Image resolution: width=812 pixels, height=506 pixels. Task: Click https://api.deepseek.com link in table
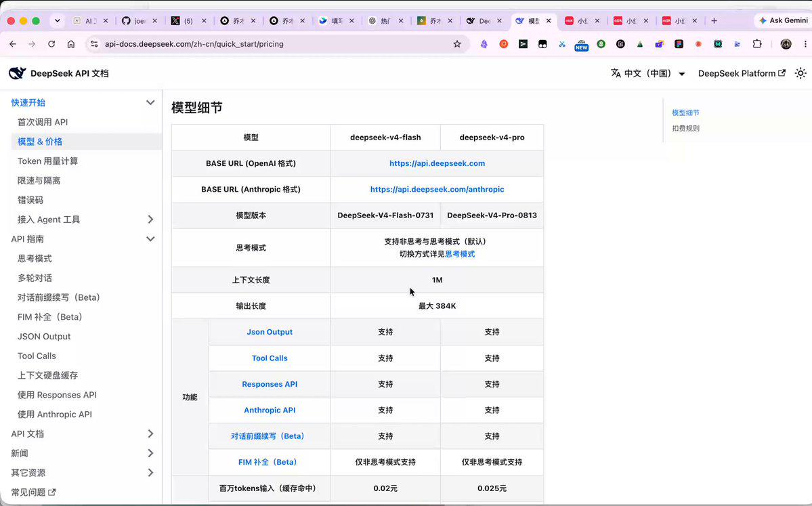tap(437, 163)
